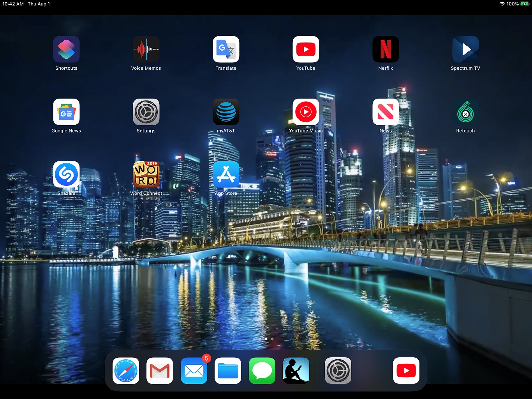Tap the home screen page indicator dots
This screenshot has width=532, height=399.
coord(266,339)
